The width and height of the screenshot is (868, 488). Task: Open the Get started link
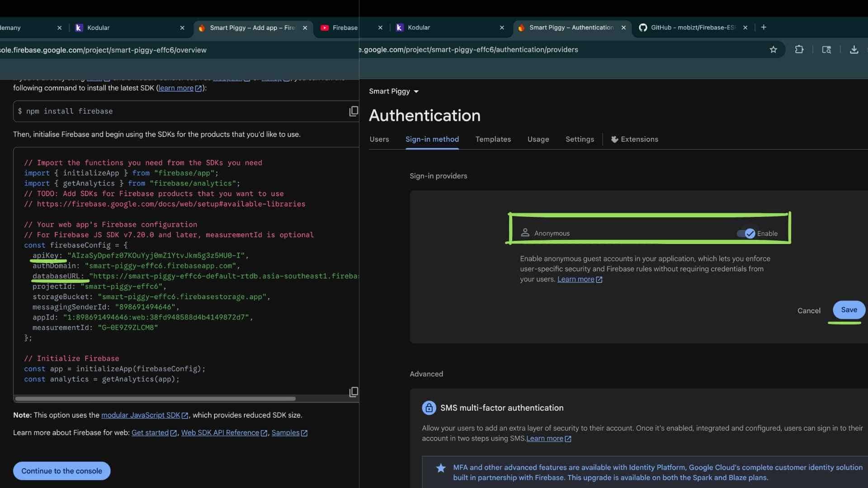tap(154, 433)
